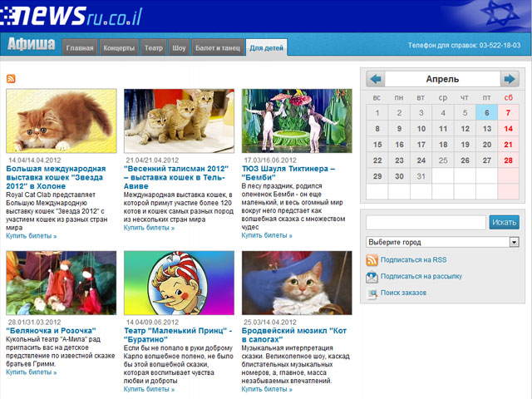Image resolution: width=532 pixels, height=399 pixels.
Task: Switch to the Театр tab
Action: point(154,47)
